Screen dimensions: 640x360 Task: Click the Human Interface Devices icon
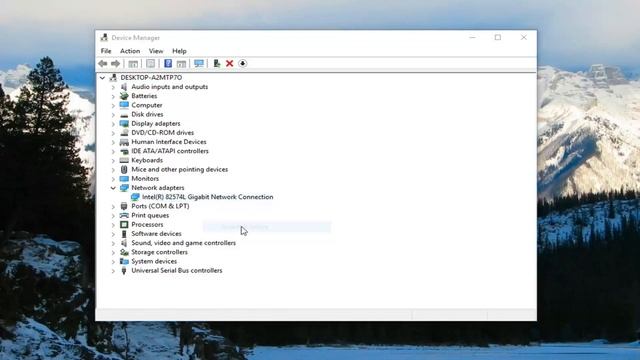coord(124,142)
